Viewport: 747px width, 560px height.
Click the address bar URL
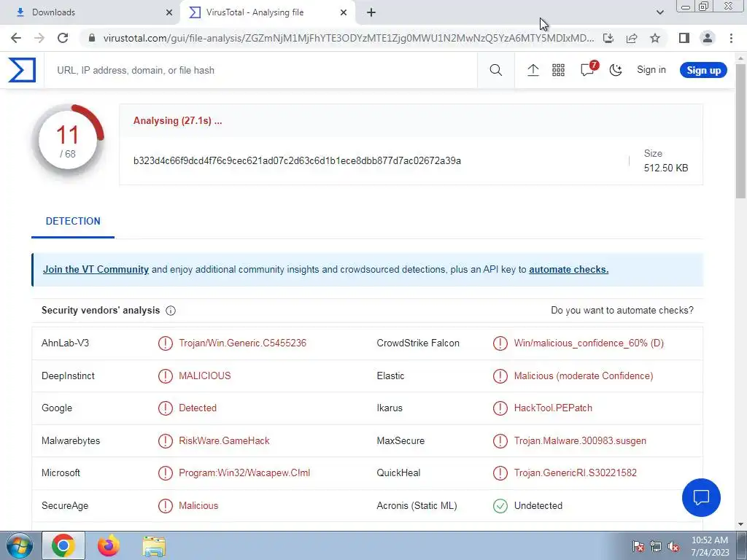pos(348,38)
